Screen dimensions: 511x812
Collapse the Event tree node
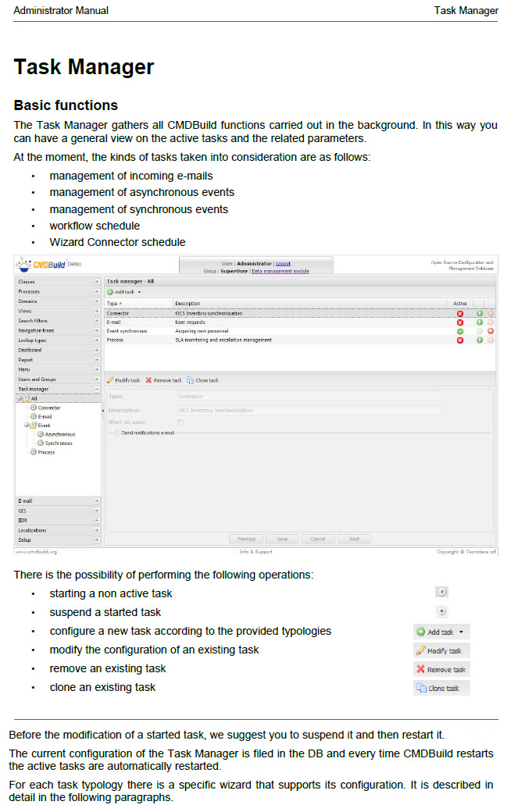pos(26,426)
